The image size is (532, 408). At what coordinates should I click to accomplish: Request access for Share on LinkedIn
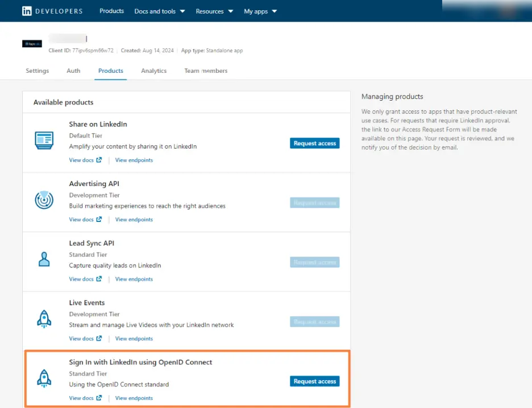pos(314,143)
